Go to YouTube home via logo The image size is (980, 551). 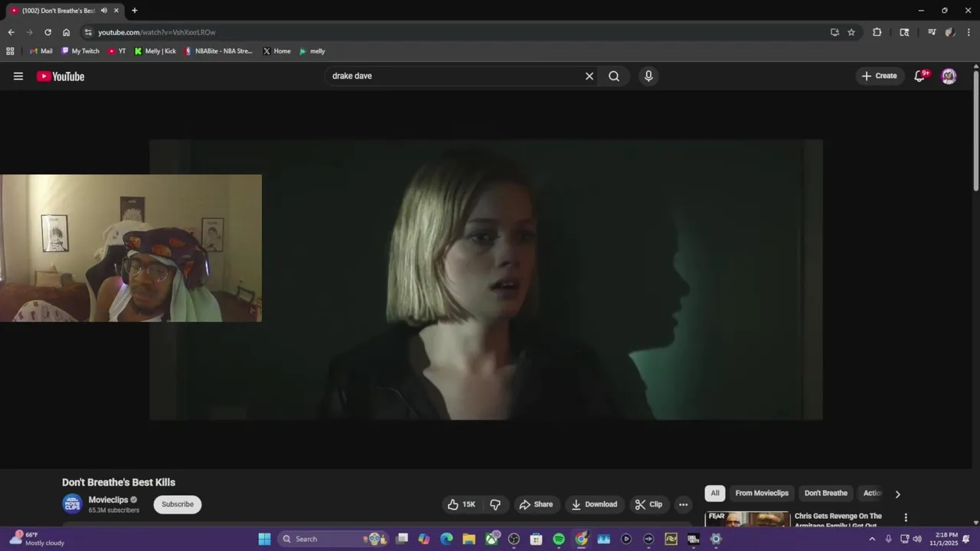[60, 76]
